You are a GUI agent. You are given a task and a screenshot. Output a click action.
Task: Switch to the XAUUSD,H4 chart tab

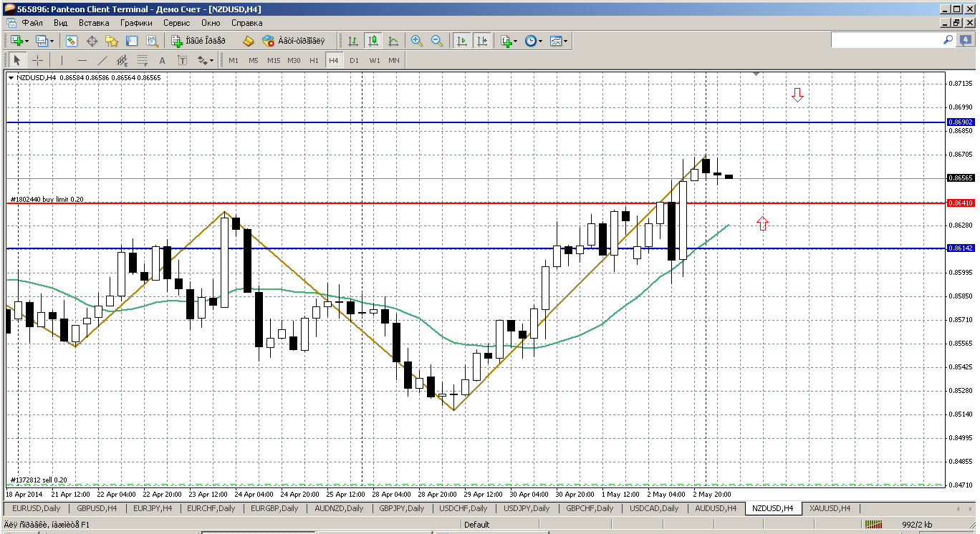(x=830, y=508)
